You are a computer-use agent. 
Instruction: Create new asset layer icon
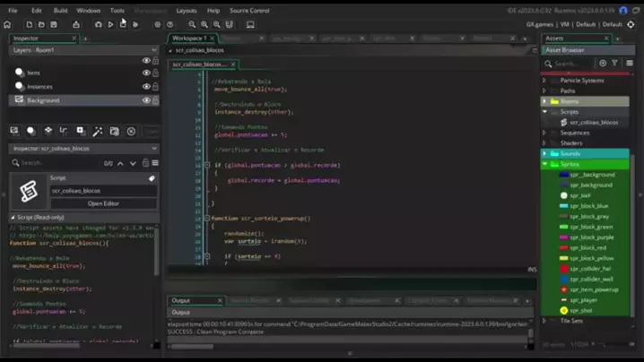tap(81, 131)
